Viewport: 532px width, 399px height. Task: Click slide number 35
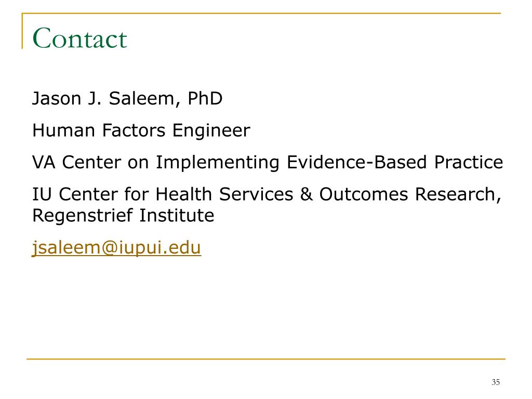[496, 382]
